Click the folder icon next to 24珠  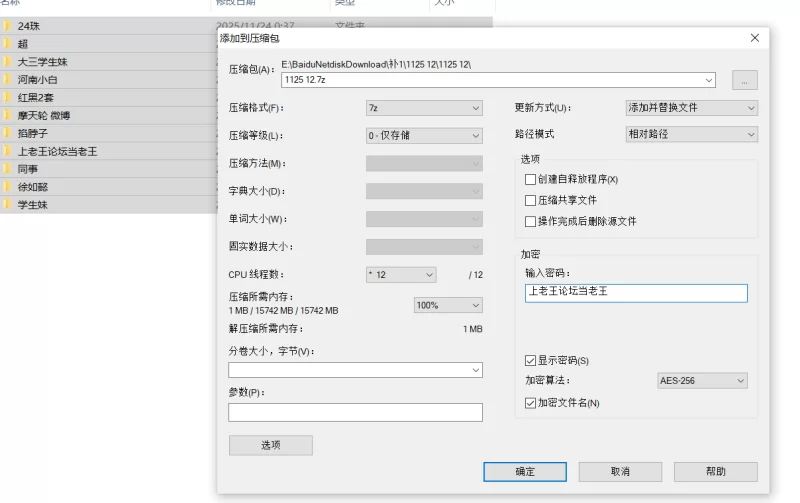pos(7,26)
